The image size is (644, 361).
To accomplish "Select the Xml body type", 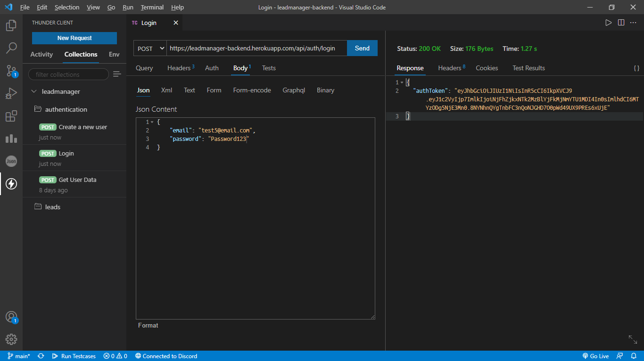I will point(166,90).
